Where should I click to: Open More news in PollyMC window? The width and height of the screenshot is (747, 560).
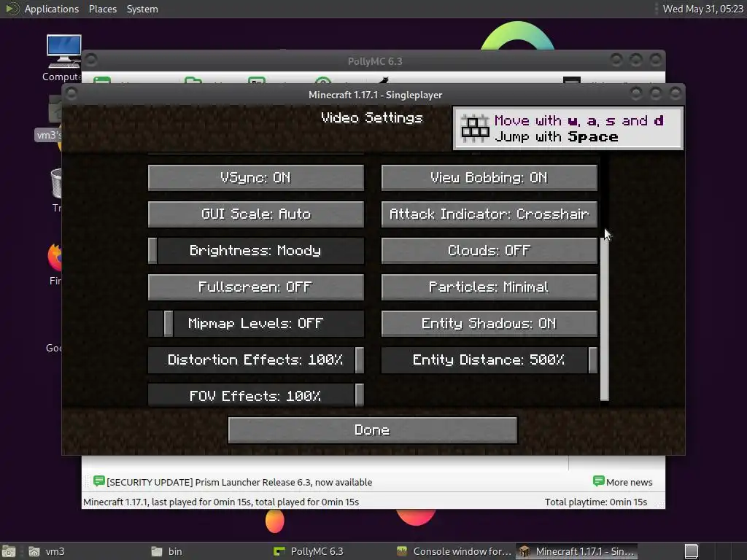coord(629,482)
